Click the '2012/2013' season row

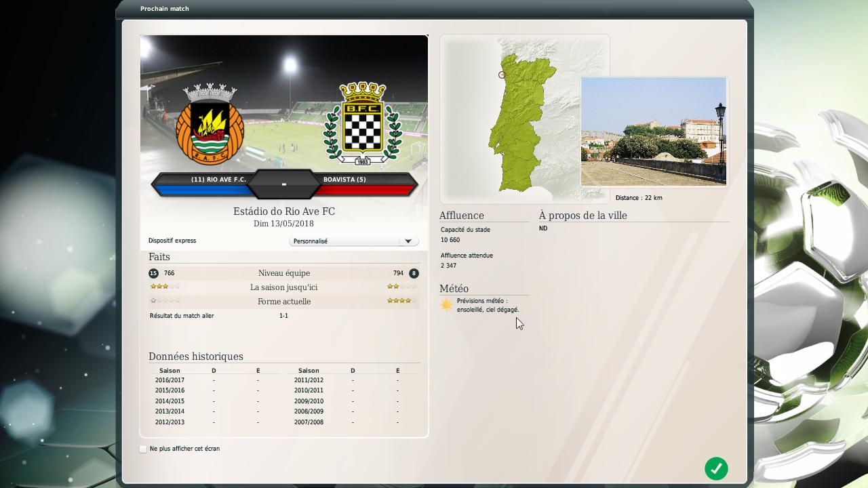[214, 422]
